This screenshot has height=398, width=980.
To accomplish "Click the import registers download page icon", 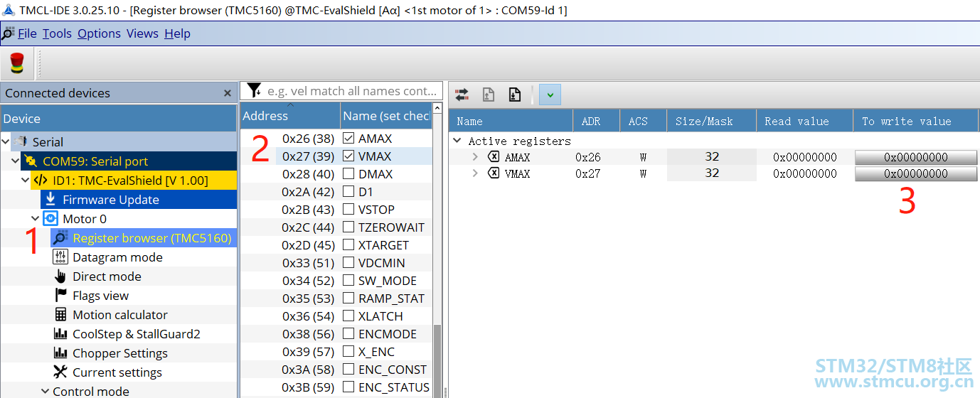I will click(515, 94).
